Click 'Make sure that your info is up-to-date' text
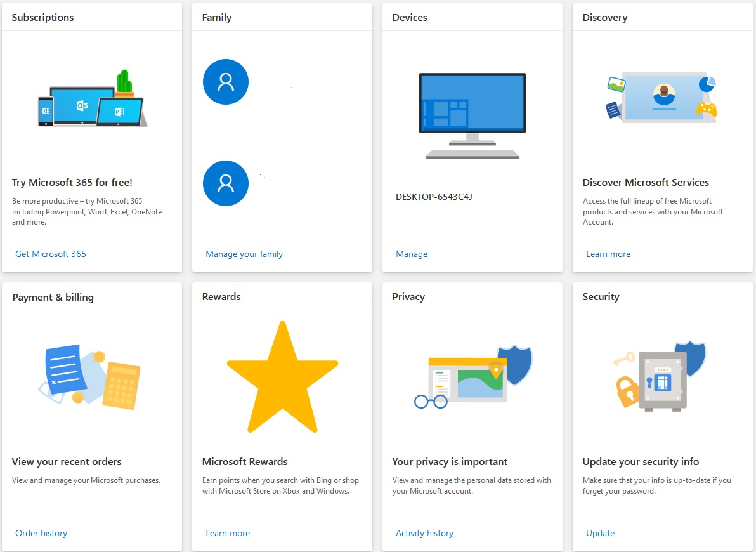Image resolution: width=756 pixels, height=552 pixels. pos(656,485)
